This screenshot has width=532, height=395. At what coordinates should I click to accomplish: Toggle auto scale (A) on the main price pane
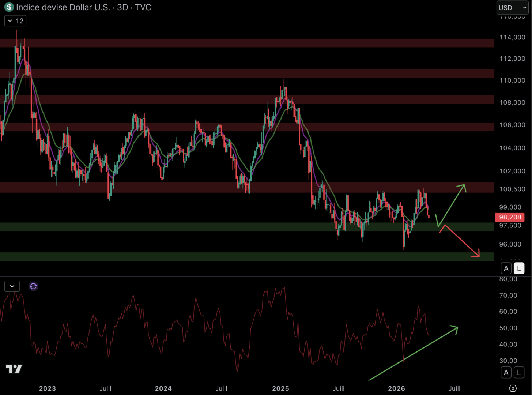pos(506,268)
